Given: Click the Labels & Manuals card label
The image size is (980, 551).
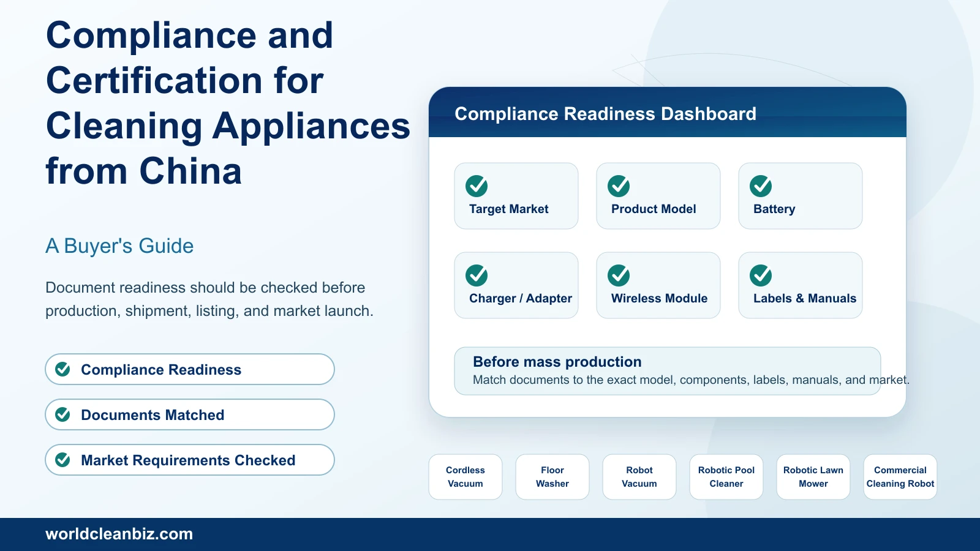Looking at the screenshot, I should [x=805, y=298].
